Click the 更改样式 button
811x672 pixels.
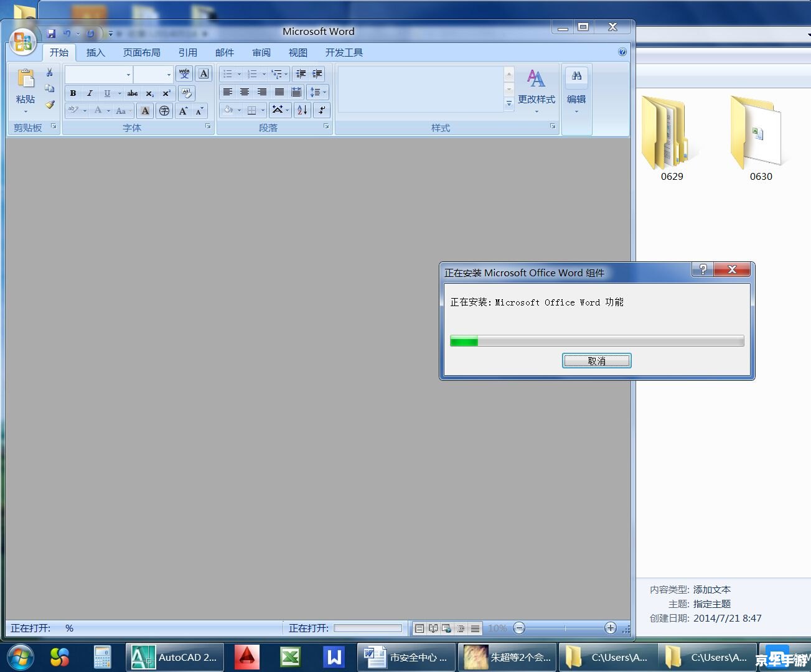tap(536, 91)
